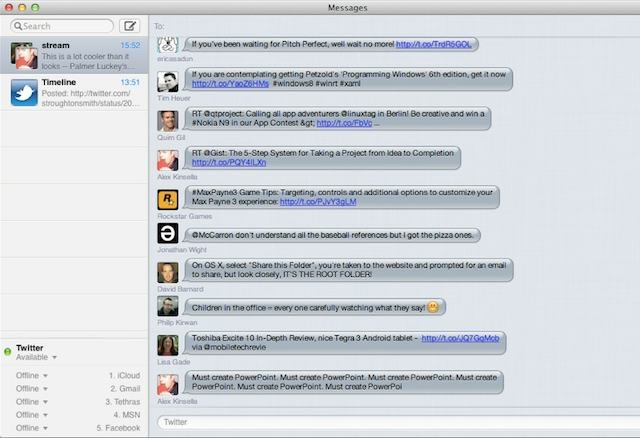Click the Must create PowerPoint message bubble
640x438 pixels.
pos(343,382)
